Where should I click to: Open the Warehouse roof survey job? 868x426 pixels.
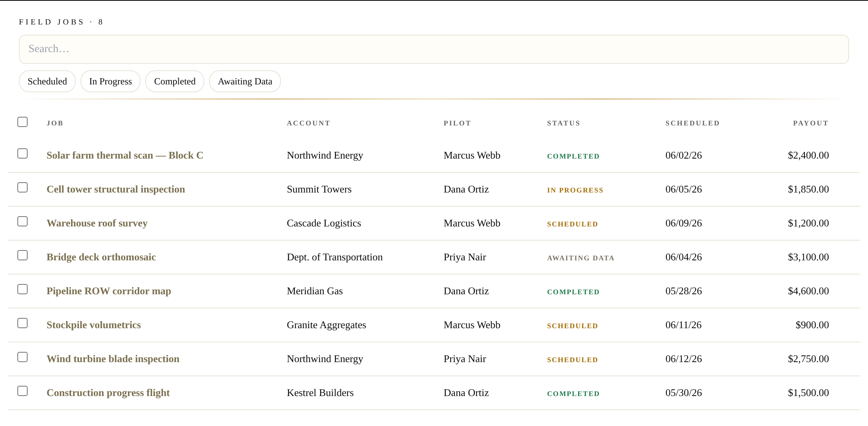pyautogui.click(x=97, y=223)
